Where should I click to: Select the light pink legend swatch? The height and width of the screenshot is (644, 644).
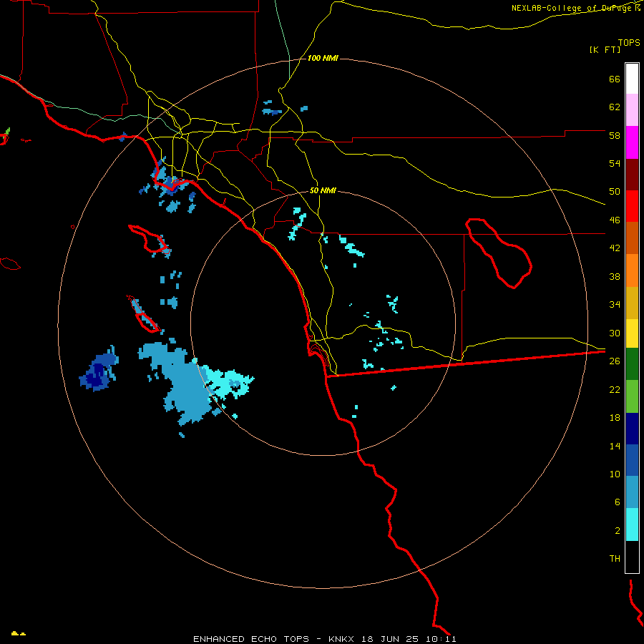632,109
